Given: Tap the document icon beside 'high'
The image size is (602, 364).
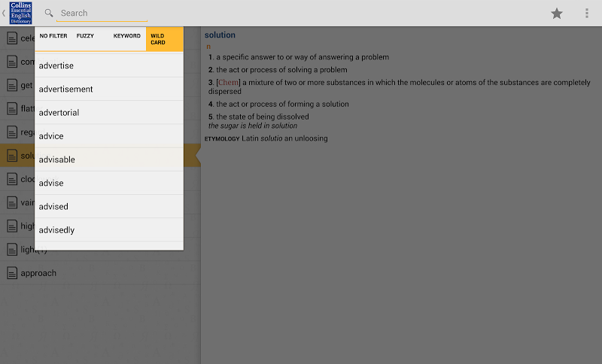Looking at the screenshot, I should (12, 226).
